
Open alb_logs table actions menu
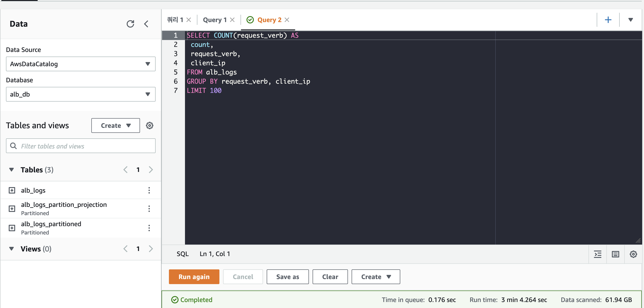click(x=149, y=190)
